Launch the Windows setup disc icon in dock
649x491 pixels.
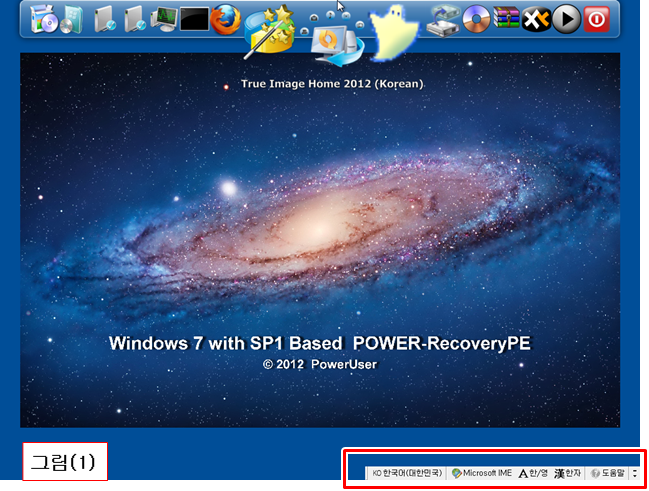click(x=72, y=19)
